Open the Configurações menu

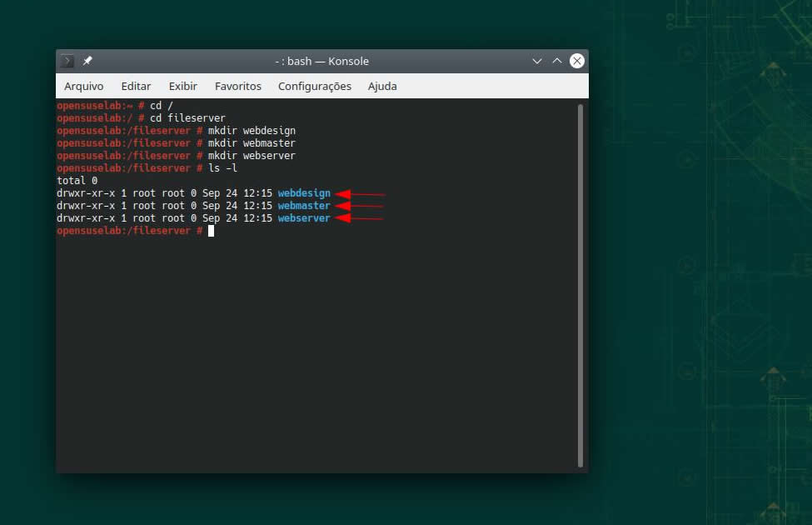tap(314, 86)
